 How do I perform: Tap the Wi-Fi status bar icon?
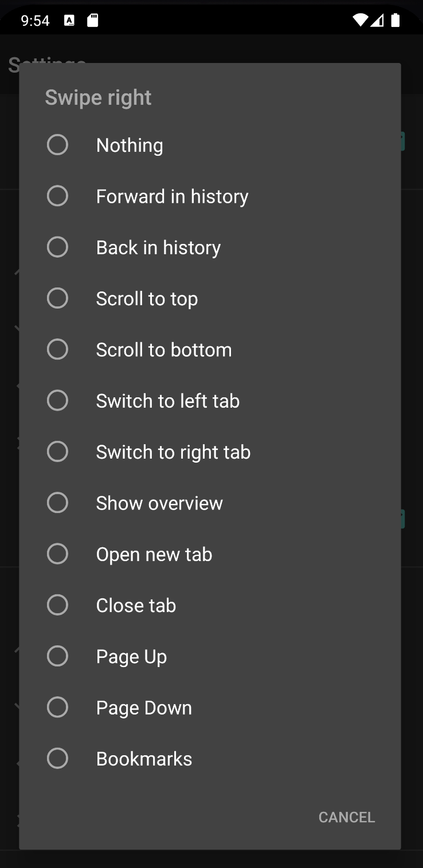[361, 21]
